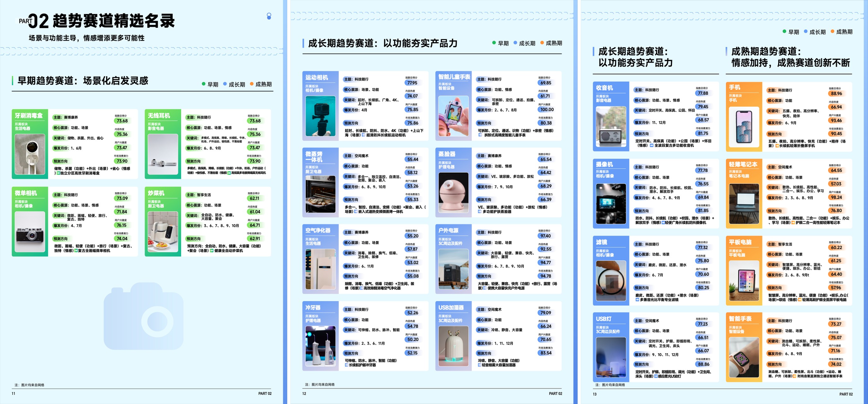The height and width of the screenshot is (404, 868).
Task: Select the 无线耳机 card title
Action: (x=159, y=116)
